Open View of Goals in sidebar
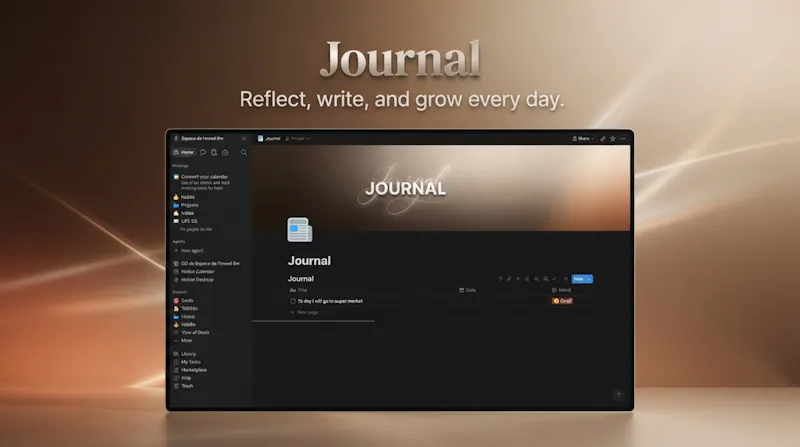Image resolution: width=800 pixels, height=447 pixels. coord(192,332)
